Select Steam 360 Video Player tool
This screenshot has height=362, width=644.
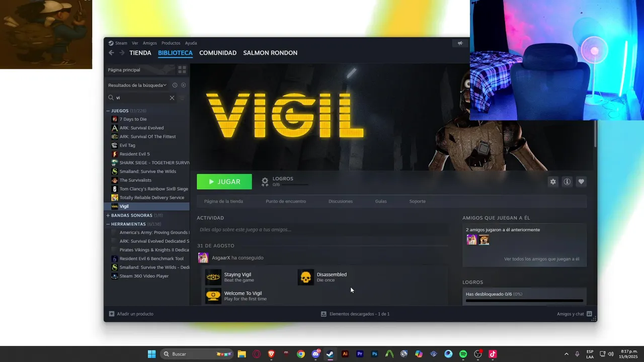pyautogui.click(x=144, y=276)
